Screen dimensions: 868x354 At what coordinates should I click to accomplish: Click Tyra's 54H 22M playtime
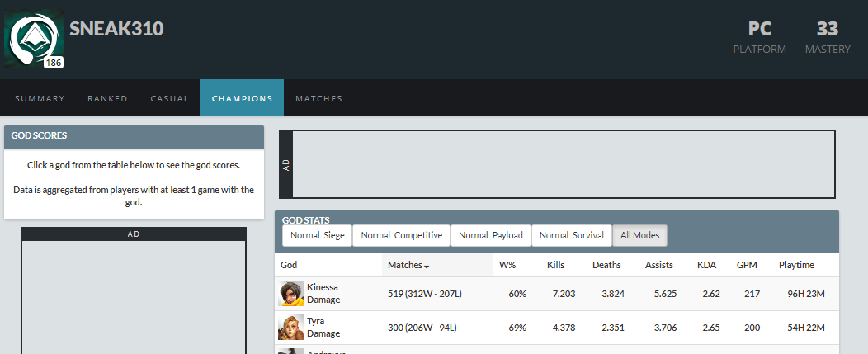pyautogui.click(x=806, y=328)
